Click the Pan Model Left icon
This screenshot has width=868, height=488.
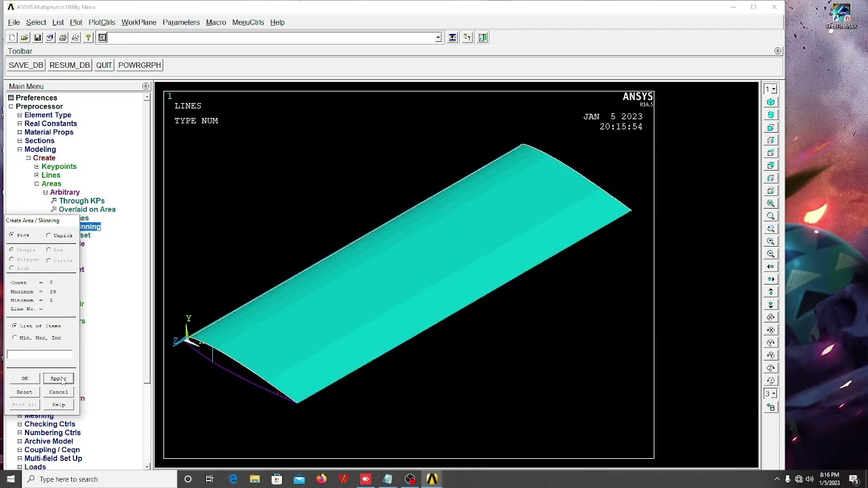click(x=771, y=266)
